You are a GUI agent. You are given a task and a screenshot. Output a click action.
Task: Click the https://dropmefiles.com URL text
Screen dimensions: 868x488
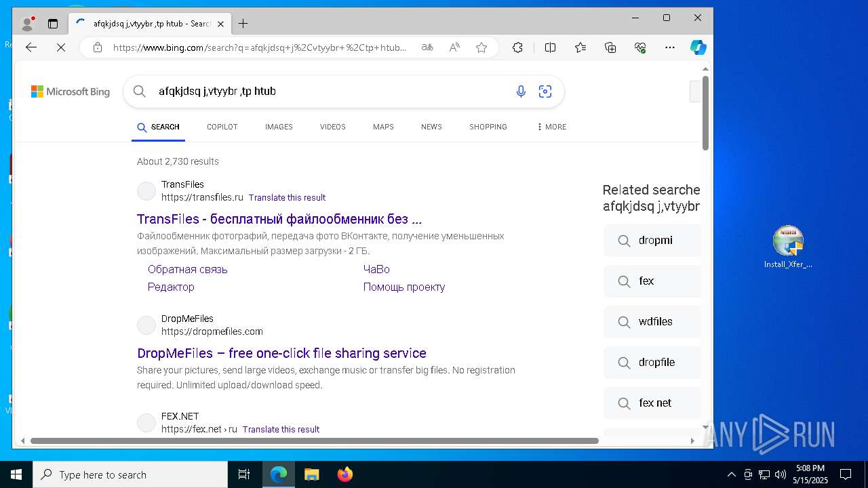[212, 331]
